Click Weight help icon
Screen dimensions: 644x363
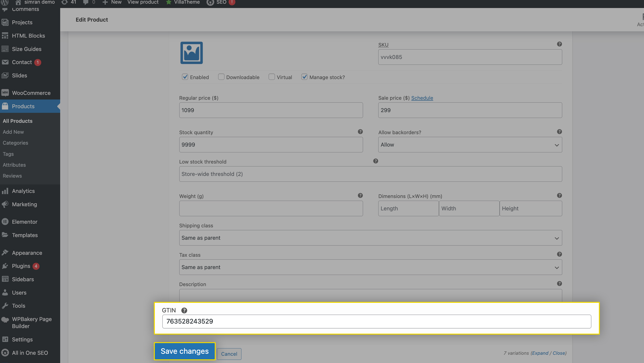(360, 196)
